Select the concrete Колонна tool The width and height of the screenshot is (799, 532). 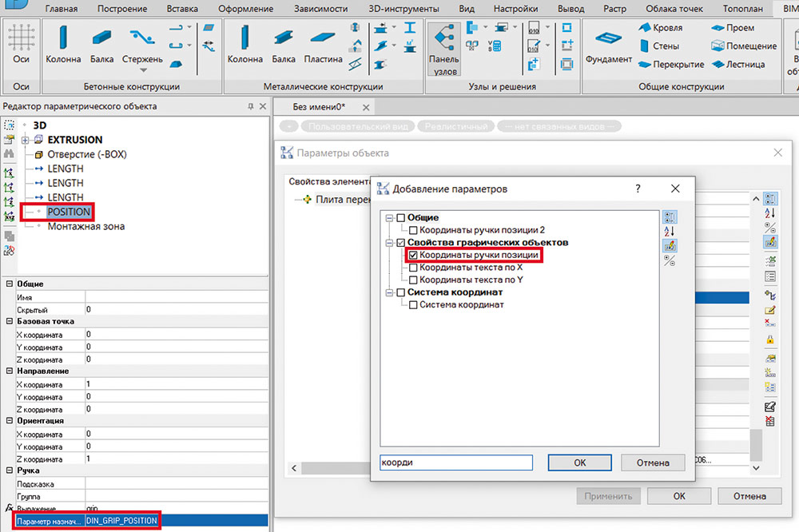63,43
